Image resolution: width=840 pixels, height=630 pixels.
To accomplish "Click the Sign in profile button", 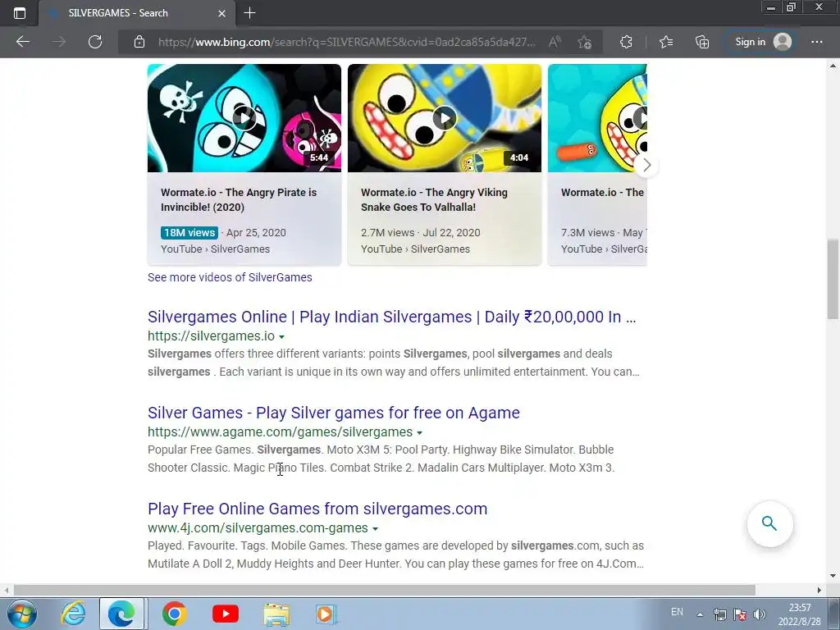I will coord(764,42).
